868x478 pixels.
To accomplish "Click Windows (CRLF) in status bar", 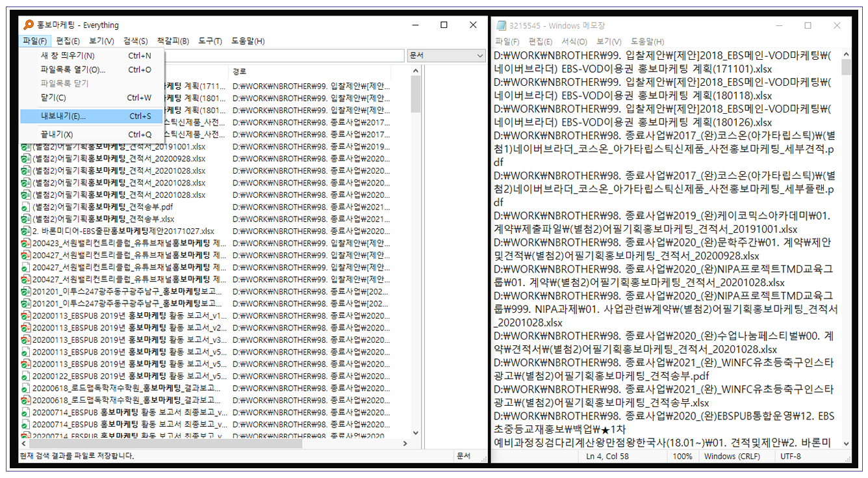I will [733, 457].
